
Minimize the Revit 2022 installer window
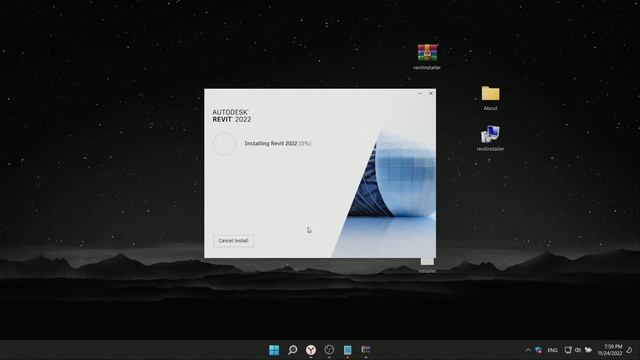click(420, 93)
